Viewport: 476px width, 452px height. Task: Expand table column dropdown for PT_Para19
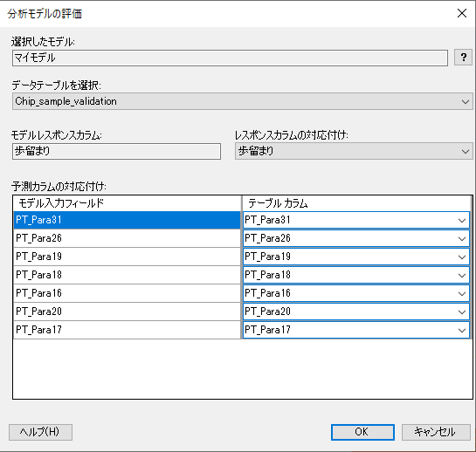356,257
